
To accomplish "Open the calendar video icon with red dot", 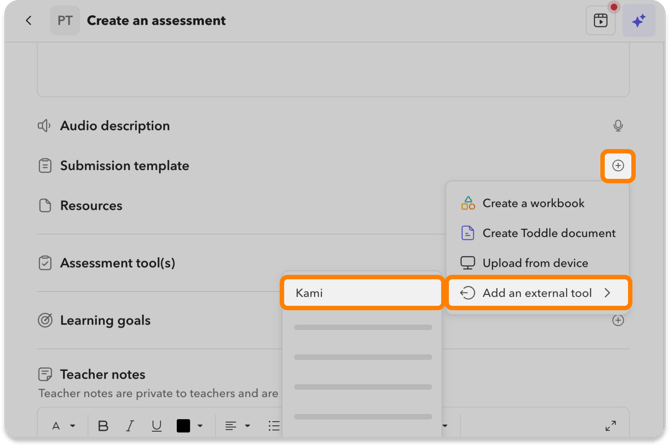I will click(600, 21).
